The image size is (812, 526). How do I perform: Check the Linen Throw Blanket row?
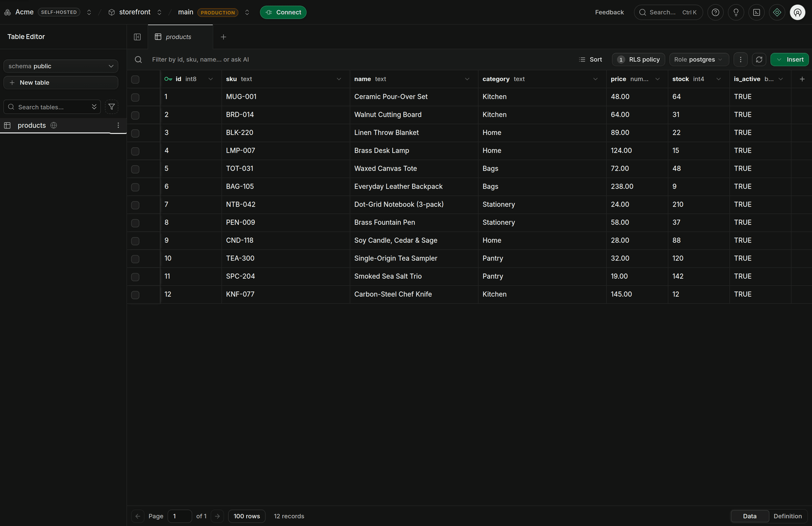135,133
